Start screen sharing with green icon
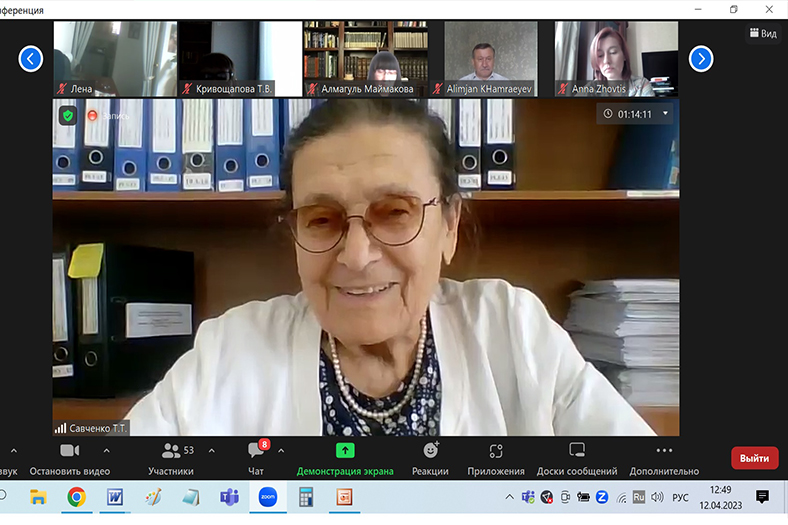The image size is (788, 525). [x=345, y=451]
